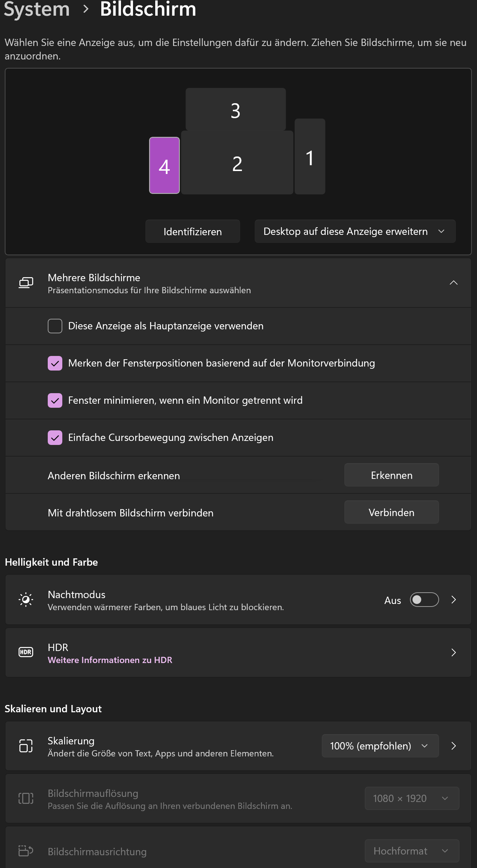Click the Bildschirmauflösung resolution icon

26,798
